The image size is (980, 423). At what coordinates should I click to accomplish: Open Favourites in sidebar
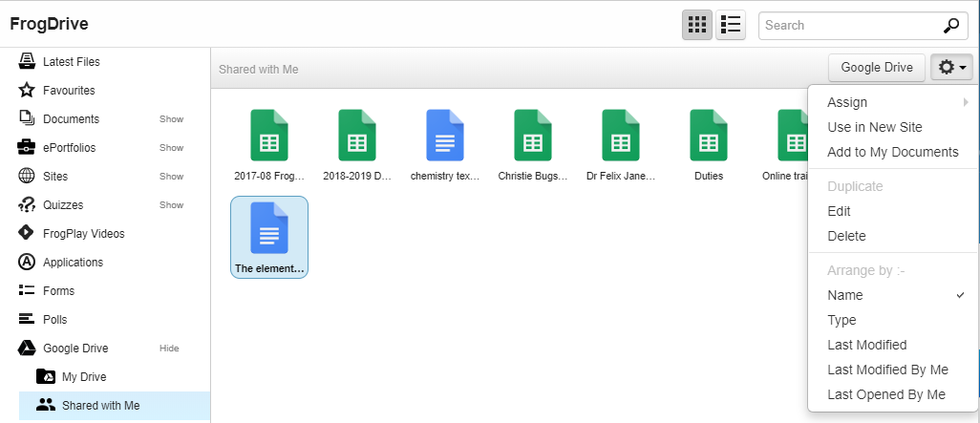69,91
